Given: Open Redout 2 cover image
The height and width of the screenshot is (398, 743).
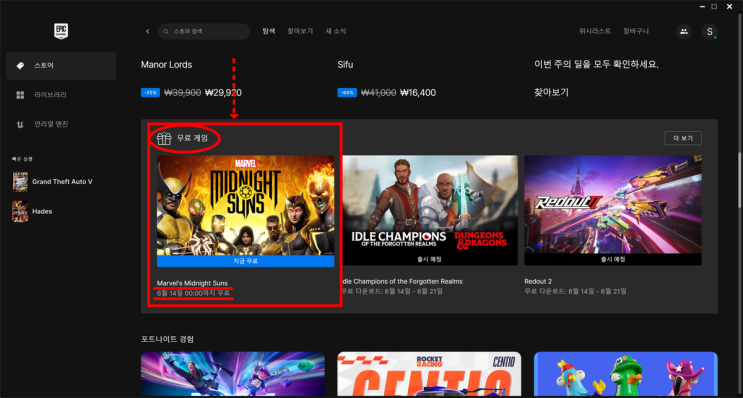Looking at the screenshot, I should [x=613, y=205].
